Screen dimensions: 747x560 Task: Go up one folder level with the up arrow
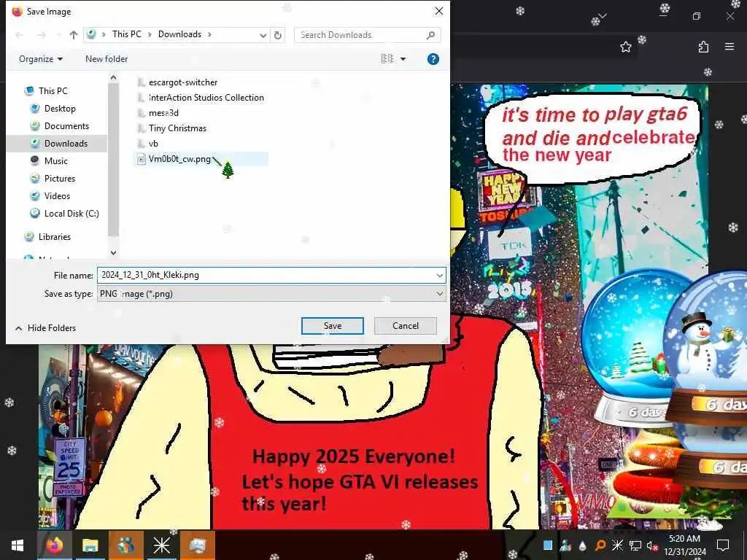pyautogui.click(x=74, y=35)
